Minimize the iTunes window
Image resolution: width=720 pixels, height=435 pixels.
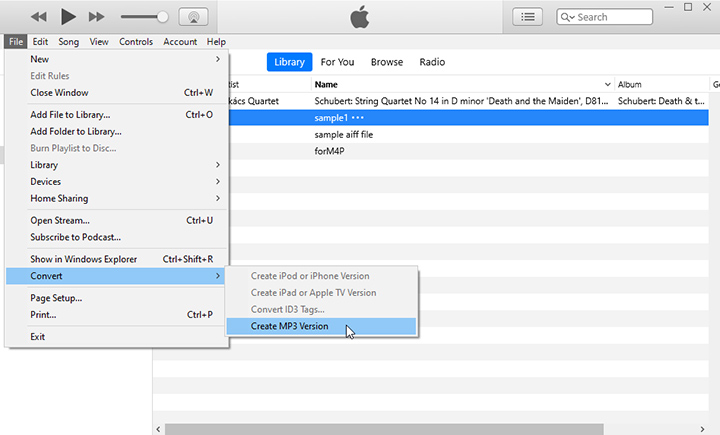pos(669,7)
